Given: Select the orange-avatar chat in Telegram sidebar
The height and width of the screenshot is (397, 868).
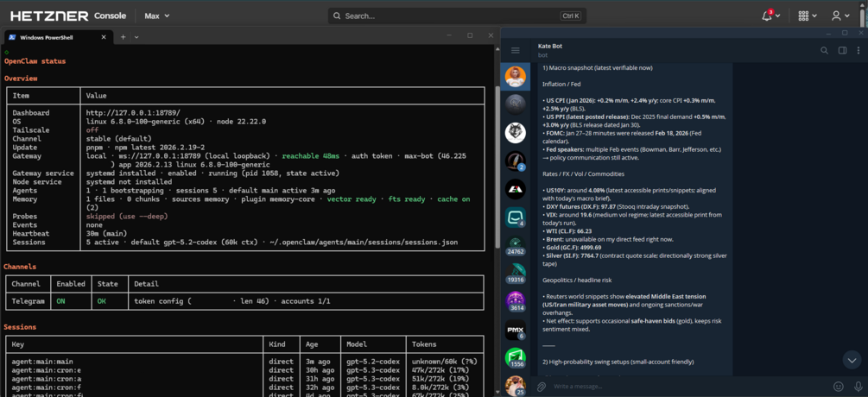Looking at the screenshot, I should point(516,77).
